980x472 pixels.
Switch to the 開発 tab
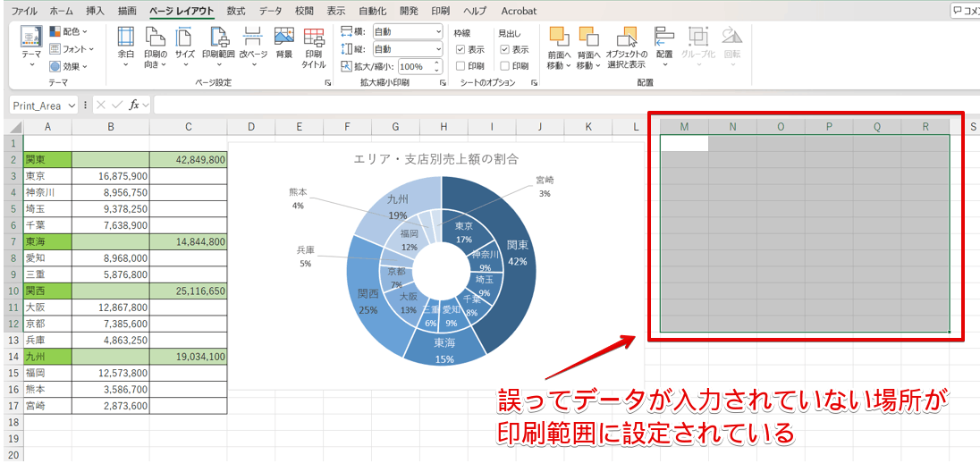410,11
